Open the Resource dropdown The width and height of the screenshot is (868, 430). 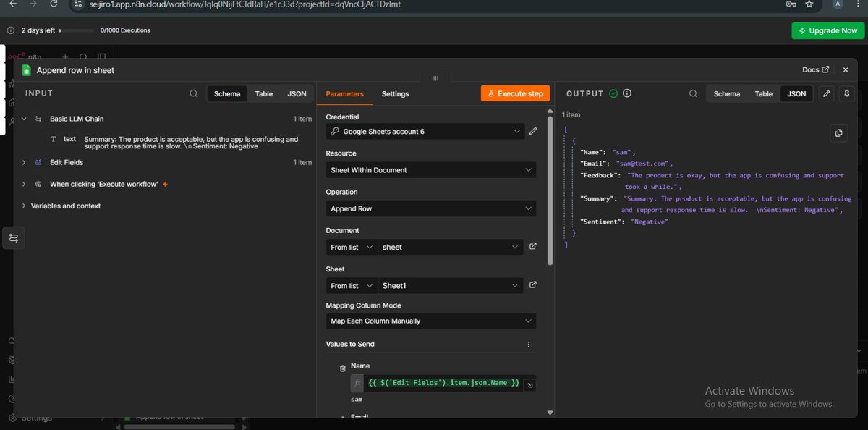point(431,170)
